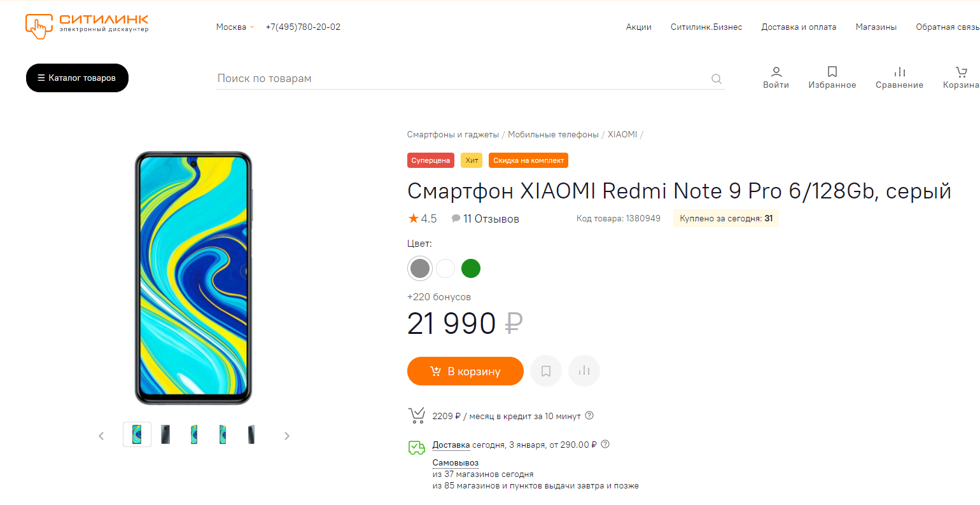The width and height of the screenshot is (980, 505).
Task: Go to Акции in top menu
Action: point(638,27)
